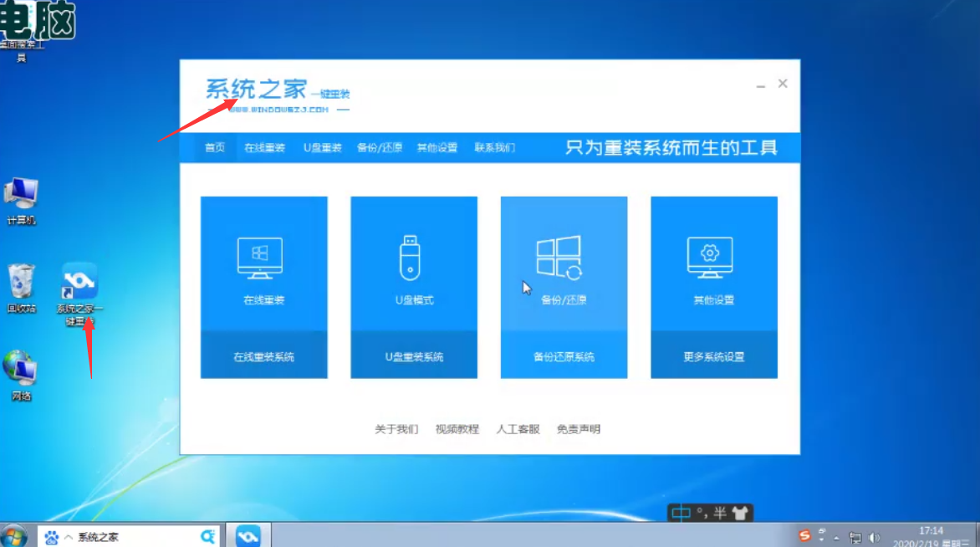Open the U盘重装 nav tab

(x=323, y=147)
